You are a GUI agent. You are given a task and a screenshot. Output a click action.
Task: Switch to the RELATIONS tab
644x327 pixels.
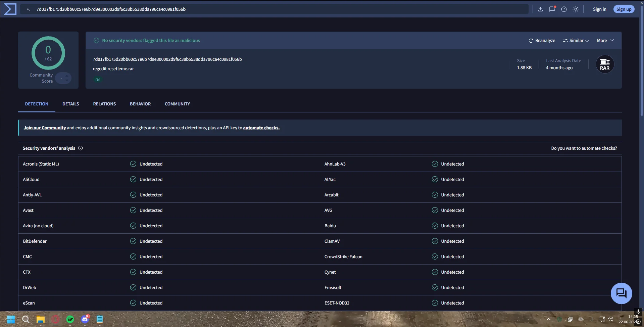pos(104,104)
